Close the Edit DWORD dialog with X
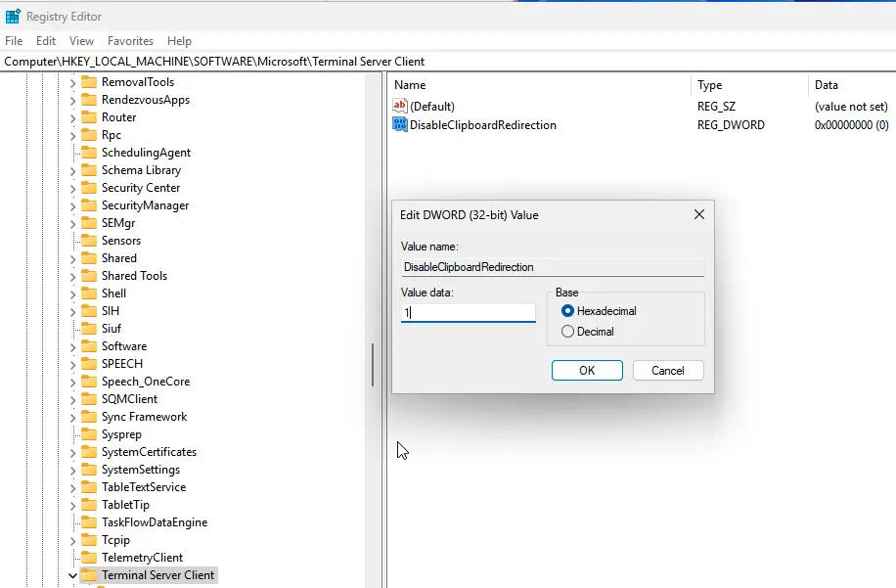 tap(698, 214)
